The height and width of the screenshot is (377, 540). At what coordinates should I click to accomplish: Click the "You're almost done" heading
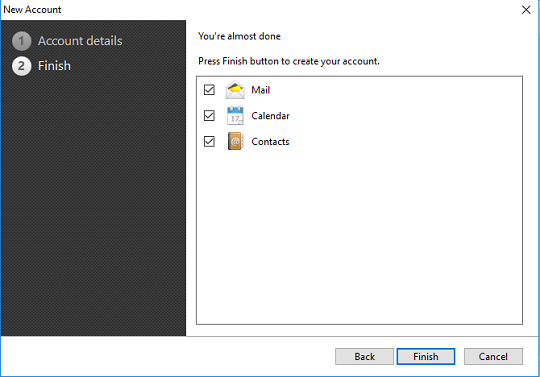point(239,36)
